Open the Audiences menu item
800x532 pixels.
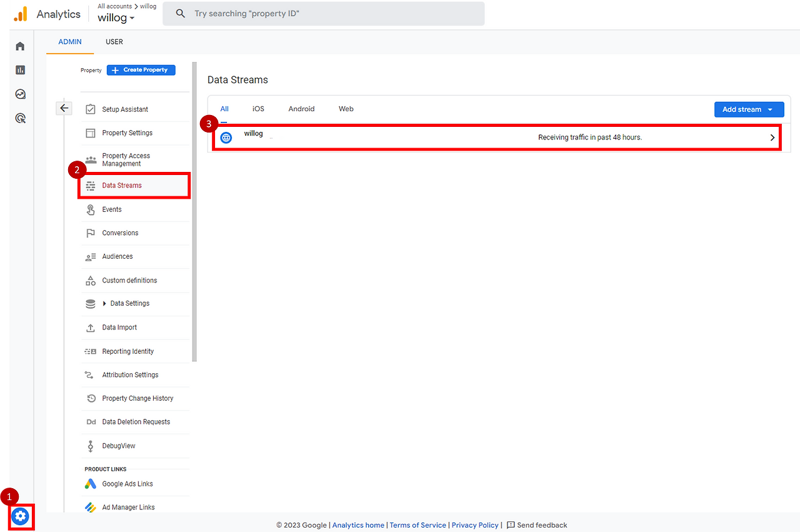point(117,257)
